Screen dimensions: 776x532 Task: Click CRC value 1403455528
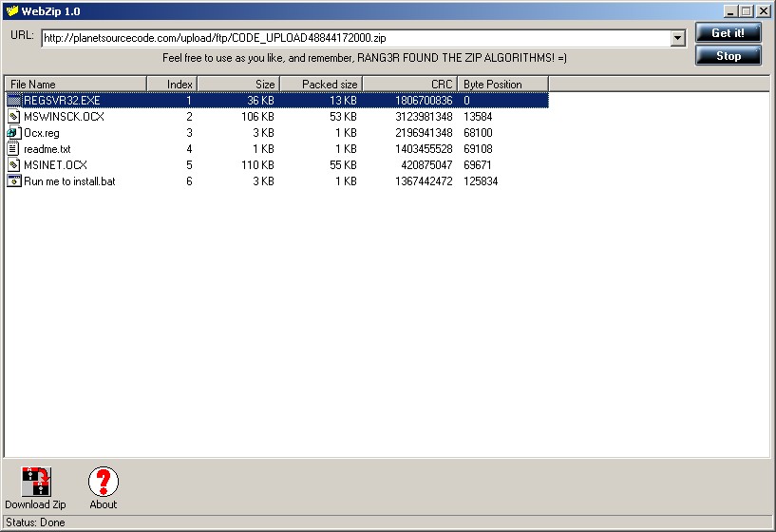pyautogui.click(x=424, y=149)
